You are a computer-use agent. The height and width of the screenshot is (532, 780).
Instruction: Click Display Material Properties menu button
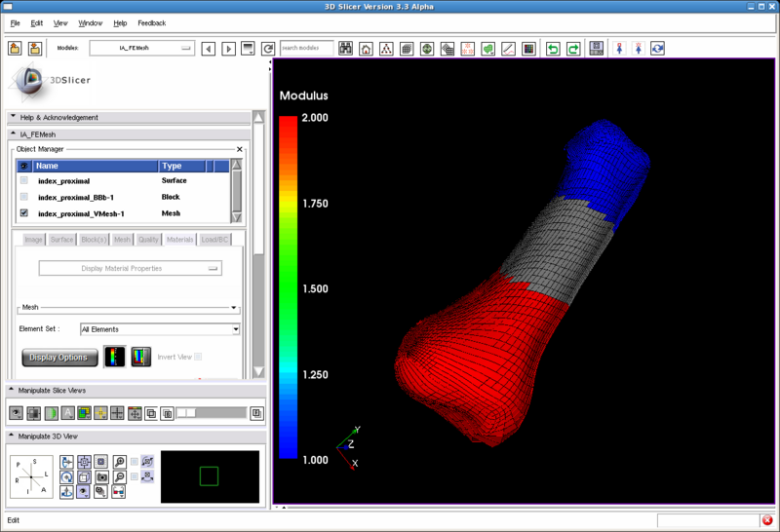pos(130,268)
